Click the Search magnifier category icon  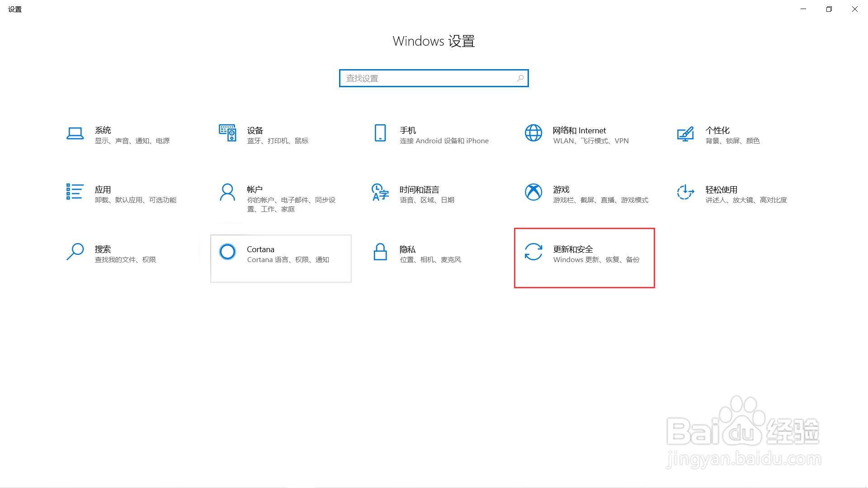[x=75, y=252]
